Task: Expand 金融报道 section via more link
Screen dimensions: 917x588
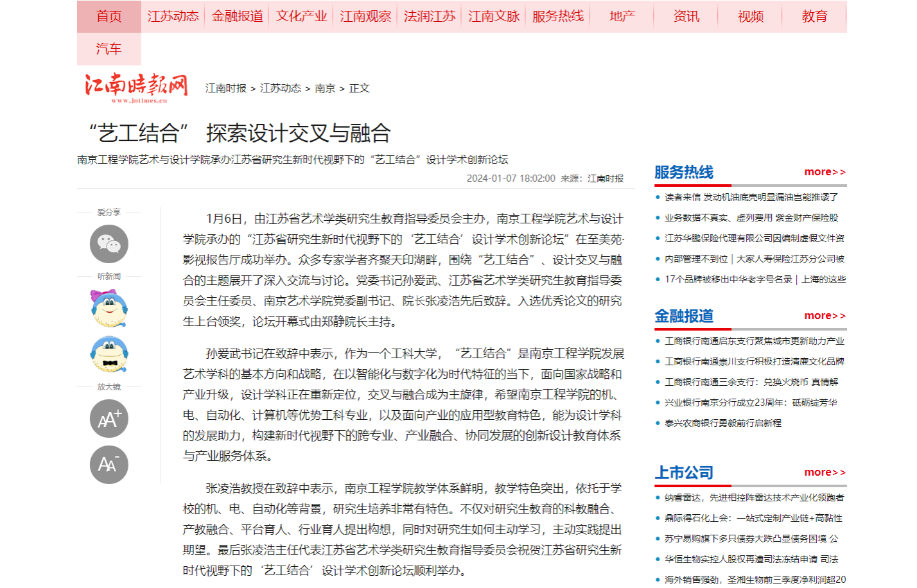Action: [825, 316]
